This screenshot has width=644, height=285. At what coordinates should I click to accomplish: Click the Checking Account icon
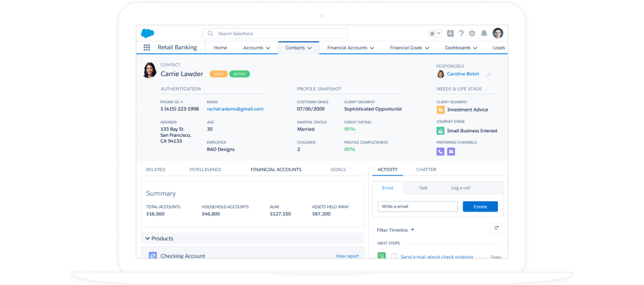153,255
